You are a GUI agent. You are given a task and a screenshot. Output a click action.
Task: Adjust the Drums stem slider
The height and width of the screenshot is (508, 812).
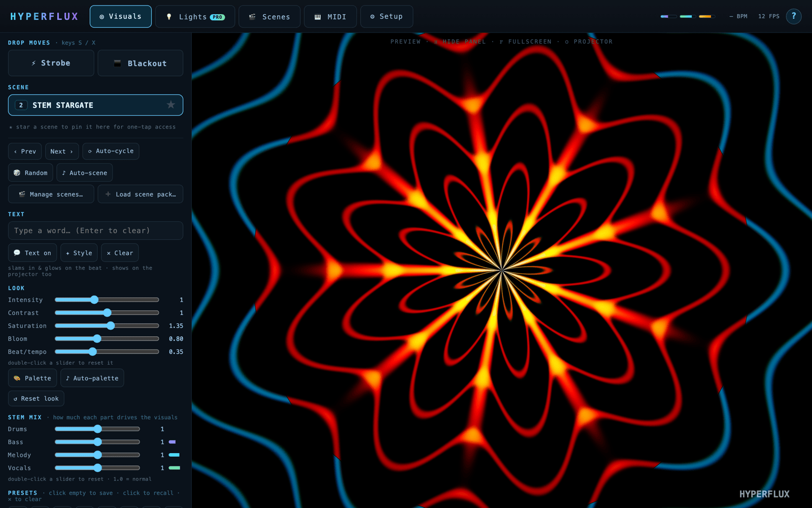97,429
